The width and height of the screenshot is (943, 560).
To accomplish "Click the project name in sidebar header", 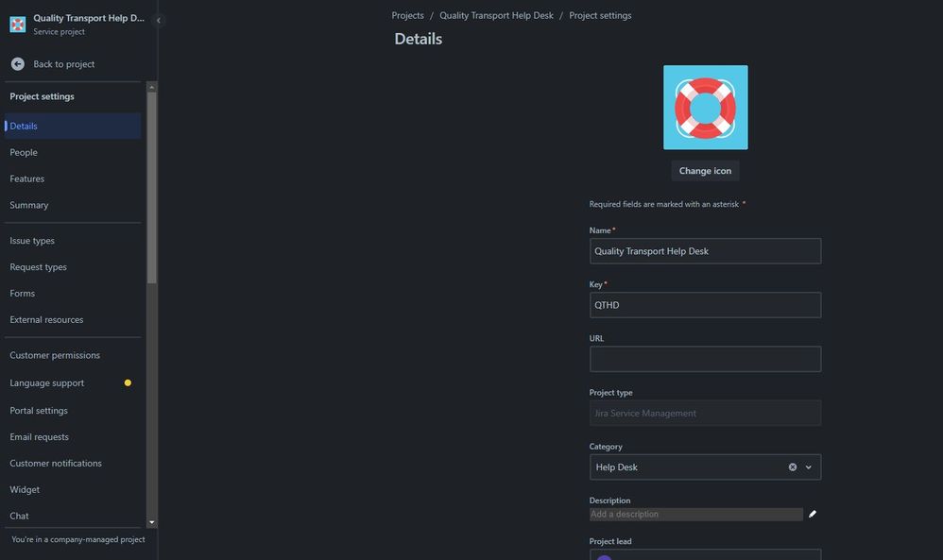I will tap(89, 18).
